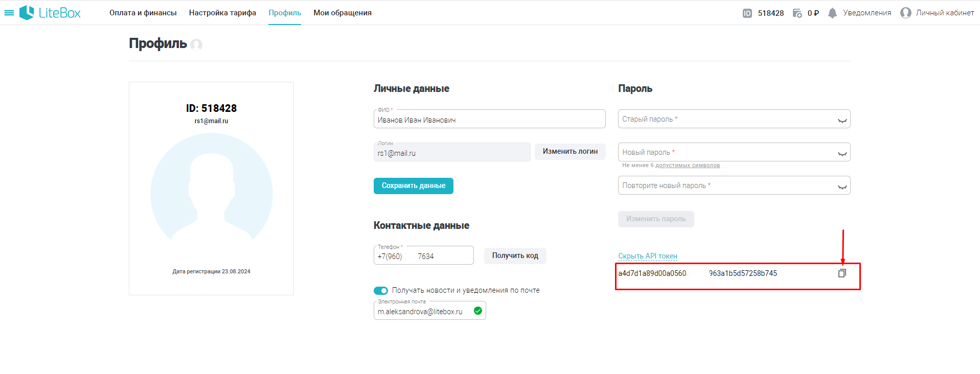
Task: Select the Профиль tab
Action: [285, 13]
